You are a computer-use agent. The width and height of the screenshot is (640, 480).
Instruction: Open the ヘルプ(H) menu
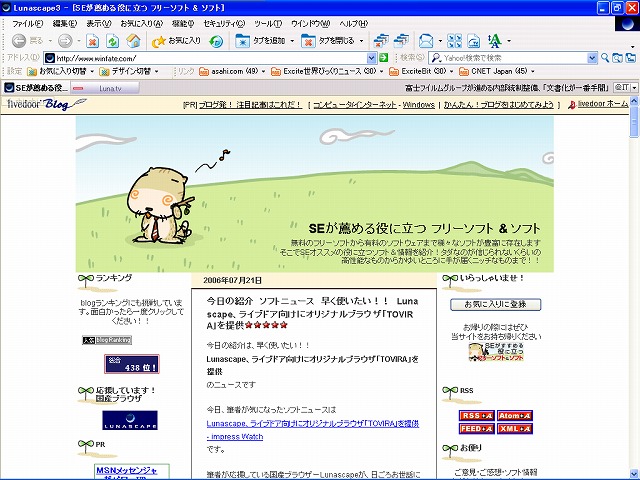[353, 24]
